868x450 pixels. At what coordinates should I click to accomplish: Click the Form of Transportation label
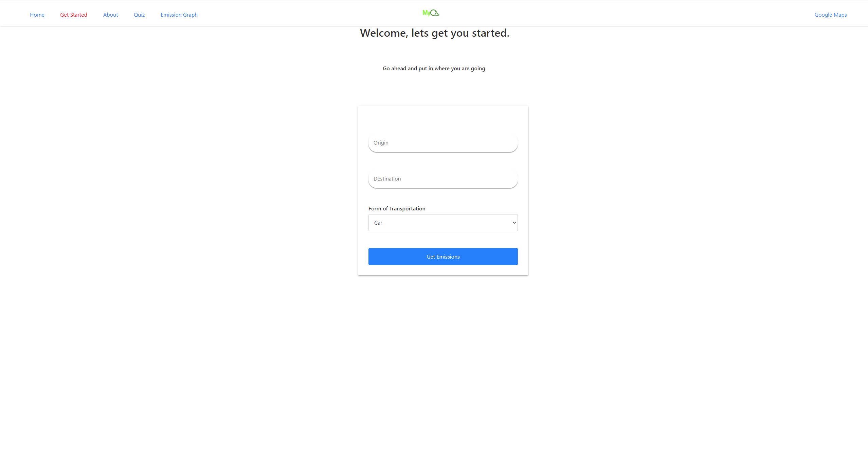click(397, 208)
